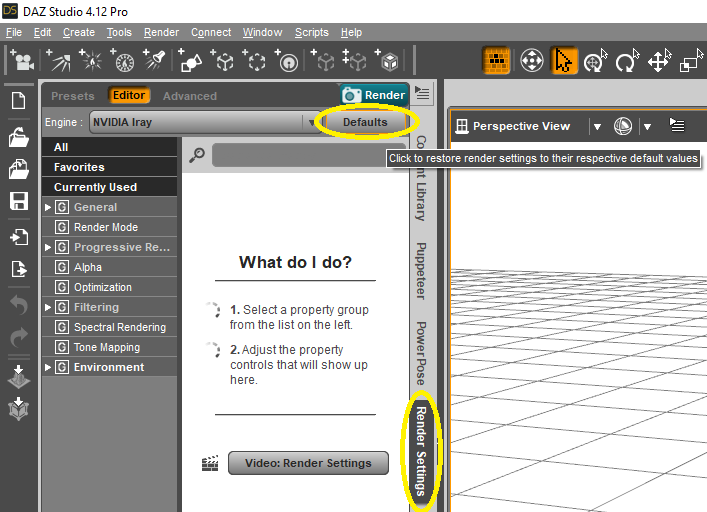The height and width of the screenshot is (512, 707).
Task: Select the Universal manipulator tool
Action: [x=532, y=60]
